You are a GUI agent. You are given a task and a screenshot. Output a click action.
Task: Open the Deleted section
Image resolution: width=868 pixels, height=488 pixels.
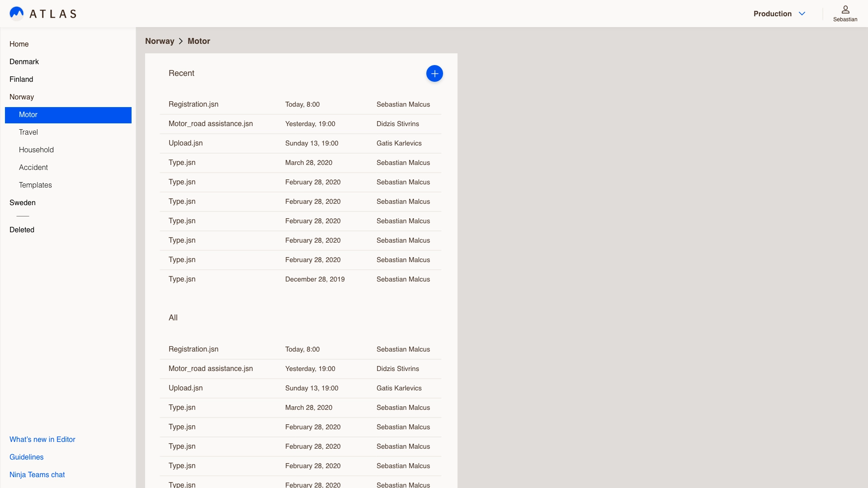click(x=22, y=230)
